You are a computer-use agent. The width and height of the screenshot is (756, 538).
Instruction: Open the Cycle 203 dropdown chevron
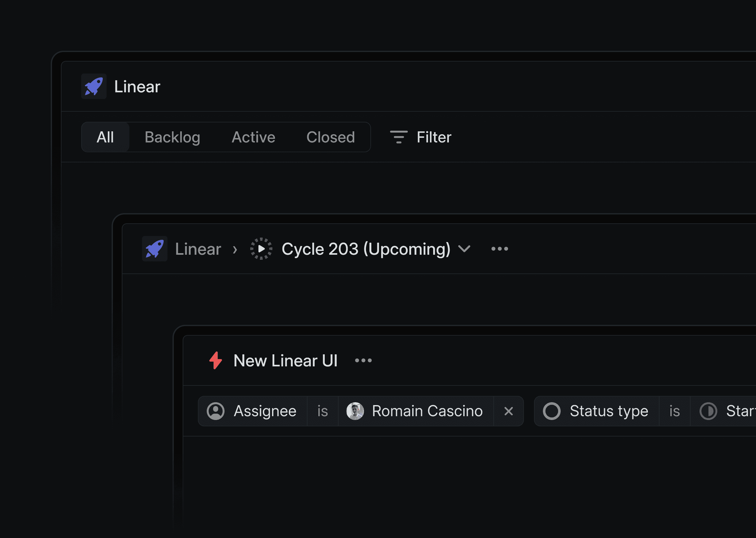[x=464, y=249]
